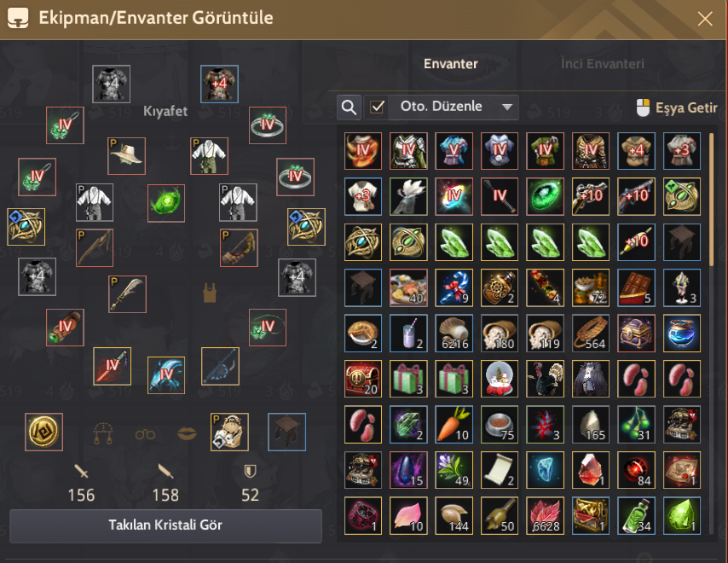This screenshot has width=728, height=563.
Task: Select the candy cane item stack of 9
Action: (454, 287)
